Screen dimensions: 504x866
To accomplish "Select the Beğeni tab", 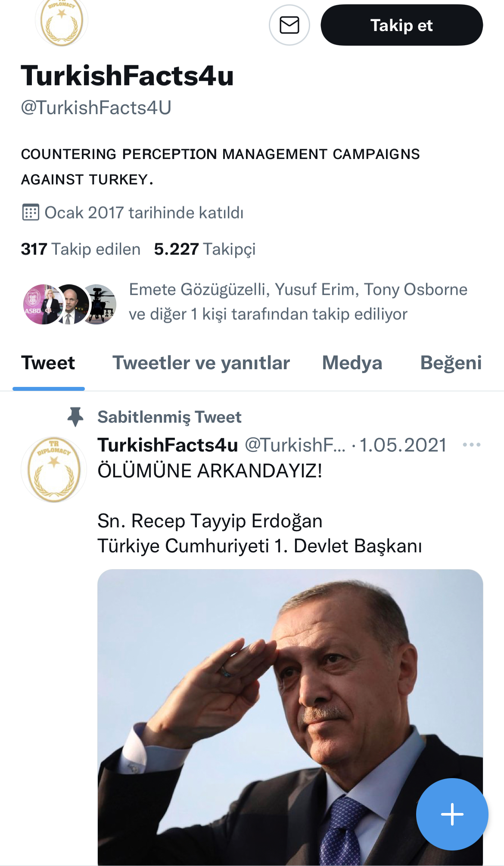I will 451,363.
